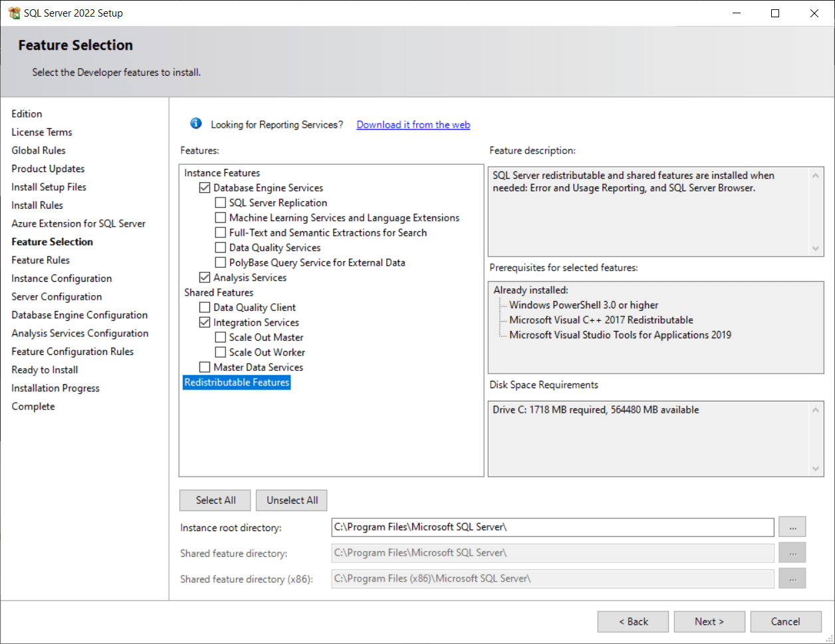
Task: Click the info icon beside Reporting Services notice
Action: coord(195,124)
